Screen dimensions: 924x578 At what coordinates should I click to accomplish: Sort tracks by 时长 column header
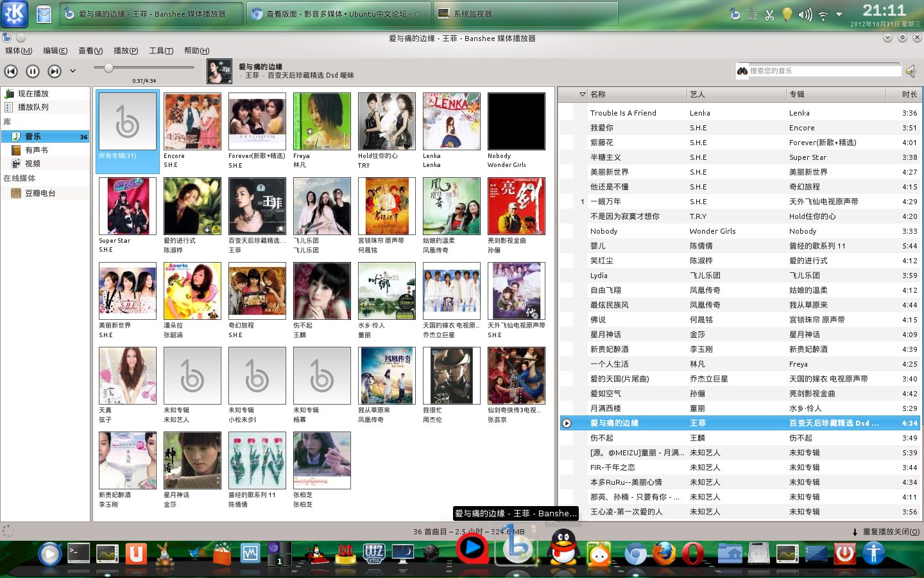(x=903, y=94)
